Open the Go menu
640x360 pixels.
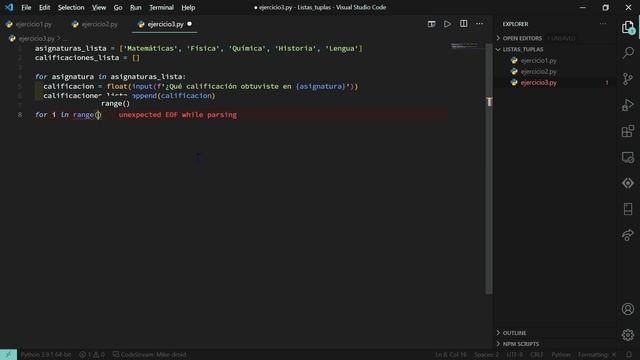(x=118, y=7)
